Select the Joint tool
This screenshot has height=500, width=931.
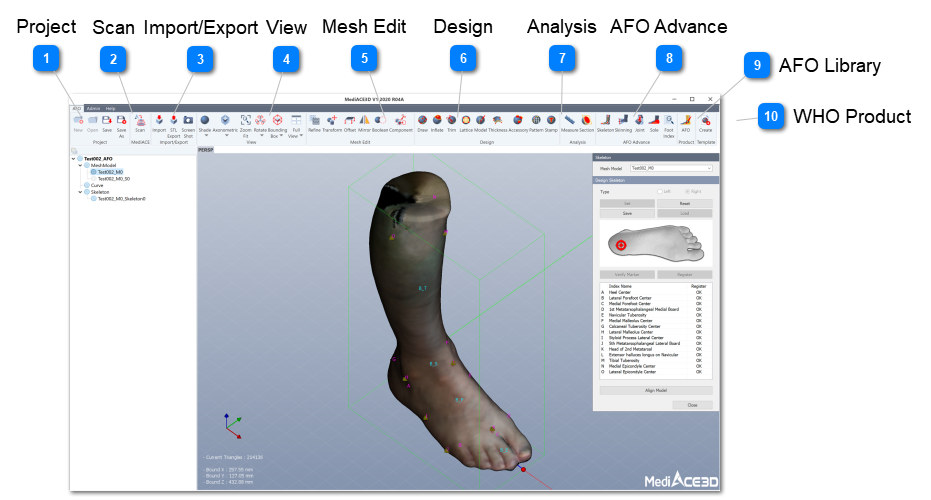pos(639,123)
